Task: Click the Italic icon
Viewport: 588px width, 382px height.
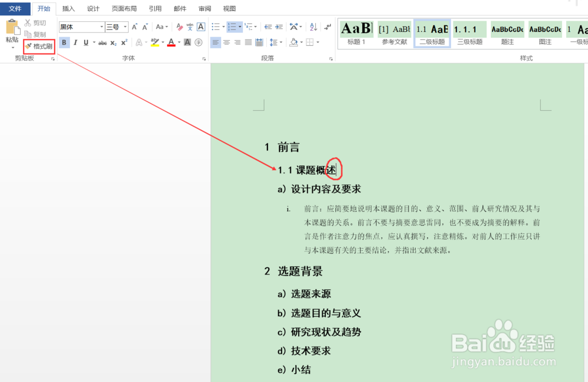Action: [75, 42]
